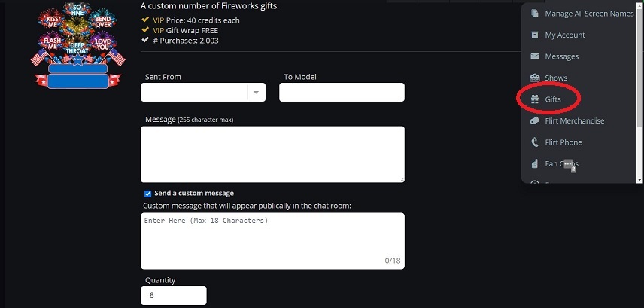Click the Messages envelope icon

[x=535, y=56]
